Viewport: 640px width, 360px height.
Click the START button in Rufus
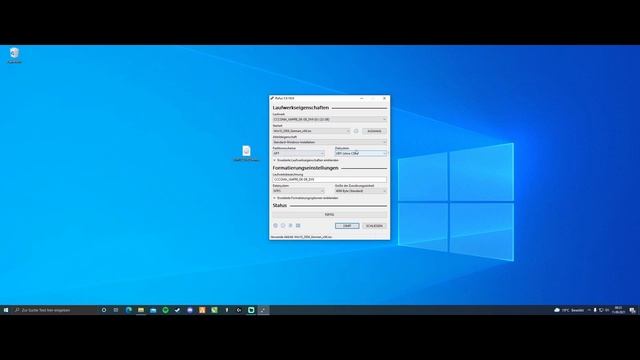(347, 226)
